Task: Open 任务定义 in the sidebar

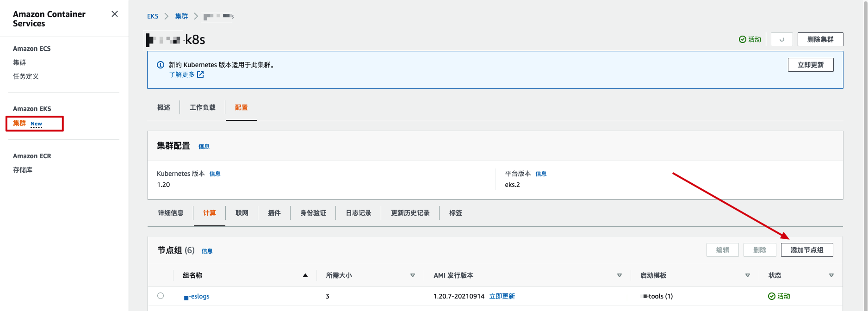Action: click(x=26, y=76)
